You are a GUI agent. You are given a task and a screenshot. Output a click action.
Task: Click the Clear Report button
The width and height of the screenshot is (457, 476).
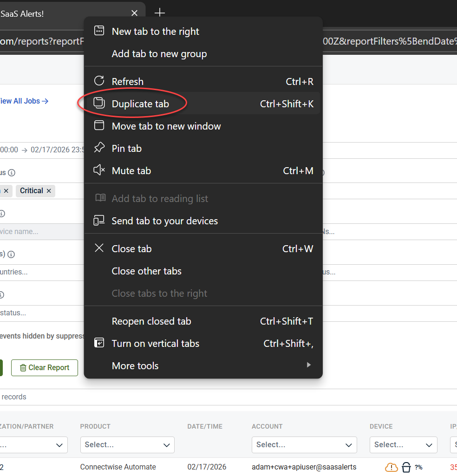click(x=45, y=367)
